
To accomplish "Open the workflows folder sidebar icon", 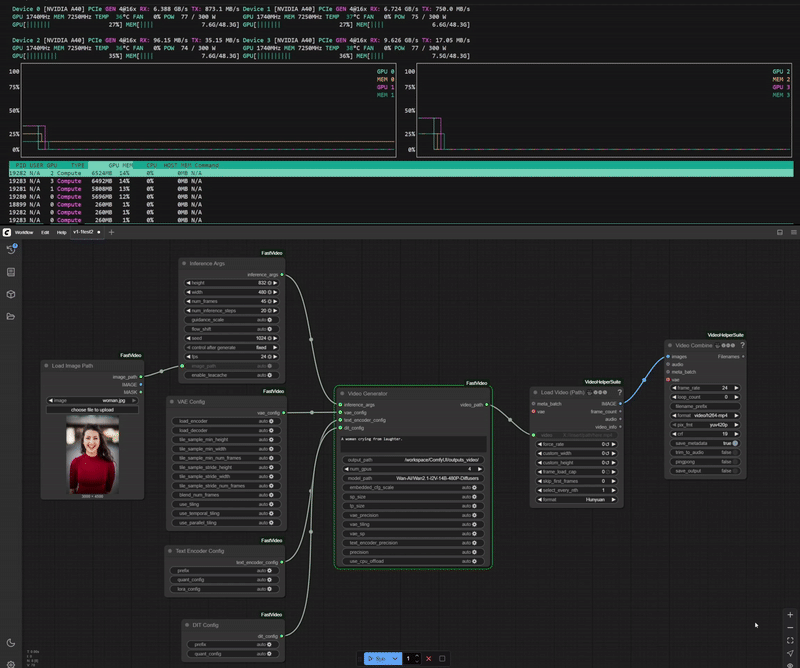I will [11, 316].
